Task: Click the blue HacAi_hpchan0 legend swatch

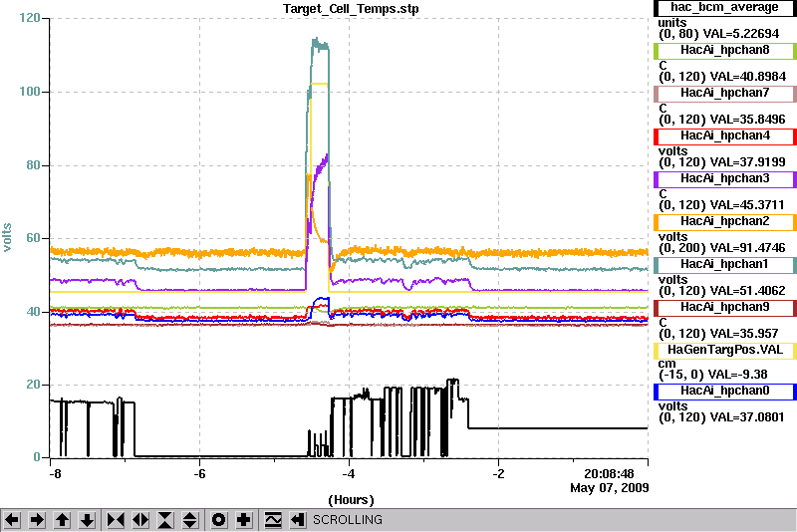Action: (x=725, y=391)
